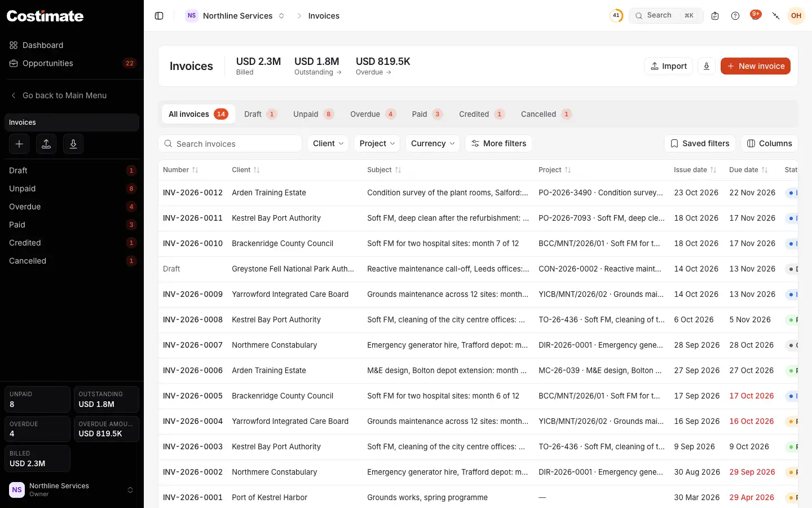Sort table by the Number column
The width and height of the screenshot is (812, 508).
click(x=180, y=170)
